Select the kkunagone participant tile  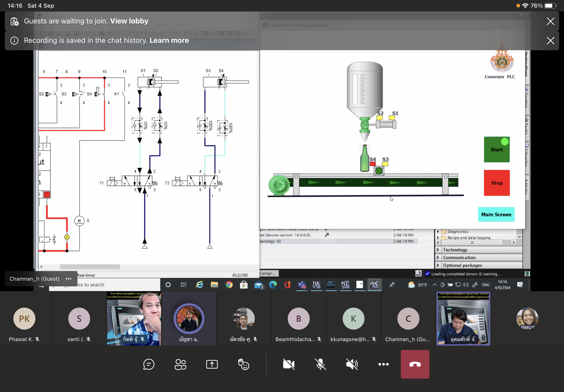tap(353, 319)
